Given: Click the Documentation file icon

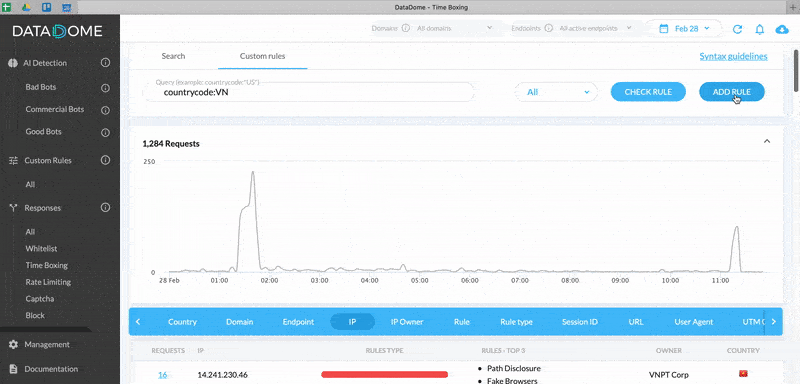Looking at the screenshot, I should click(14, 369).
